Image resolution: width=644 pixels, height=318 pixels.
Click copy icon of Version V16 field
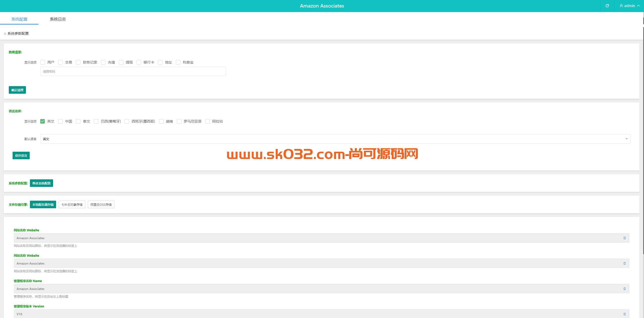click(x=625, y=314)
